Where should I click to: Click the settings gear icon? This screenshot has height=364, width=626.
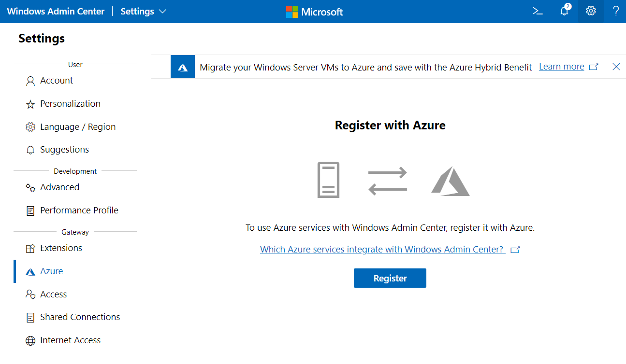(x=591, y=11)
